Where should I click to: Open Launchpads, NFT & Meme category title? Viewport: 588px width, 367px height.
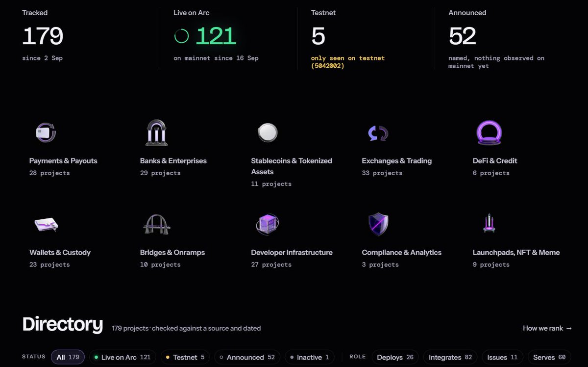[x=516, y=253]
